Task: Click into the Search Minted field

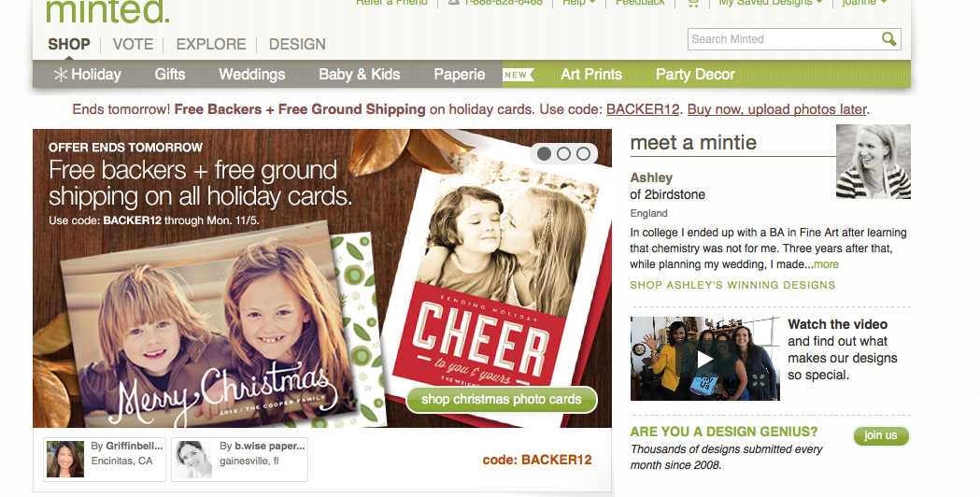Action: 785,38
